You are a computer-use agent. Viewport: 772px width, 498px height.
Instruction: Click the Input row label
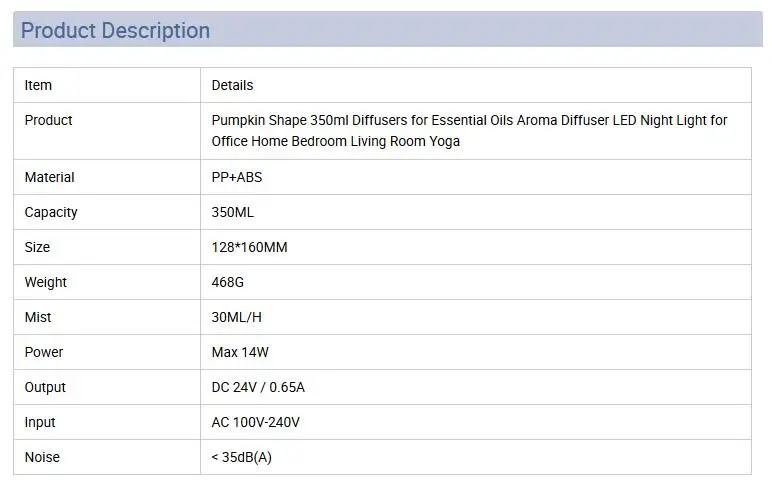click(x=40, y=423)
